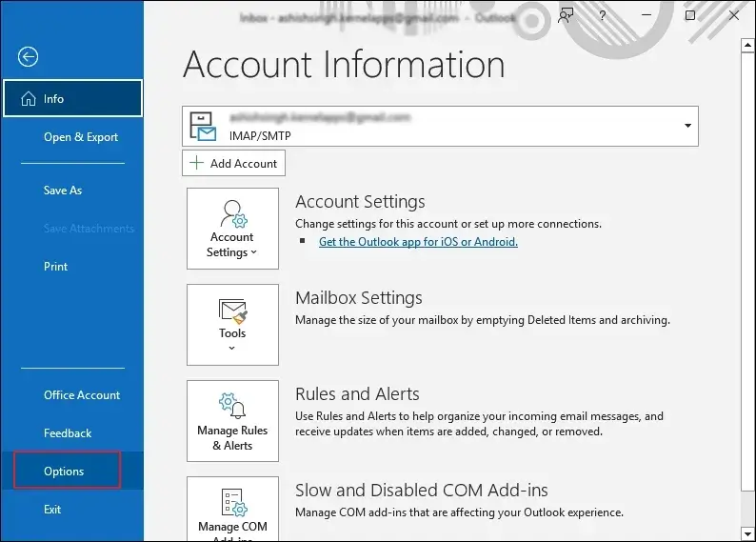Click the back arrow circle icon

click(28, 57)
